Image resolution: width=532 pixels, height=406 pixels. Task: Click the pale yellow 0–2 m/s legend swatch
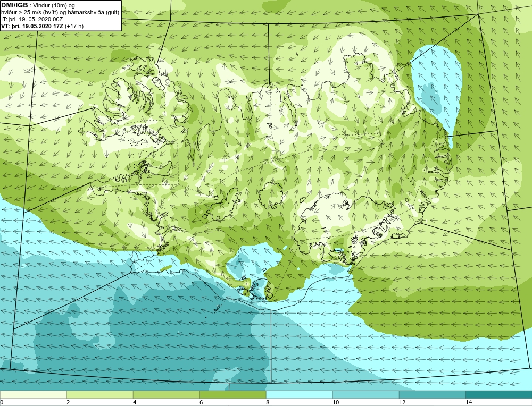pos(33,394)
